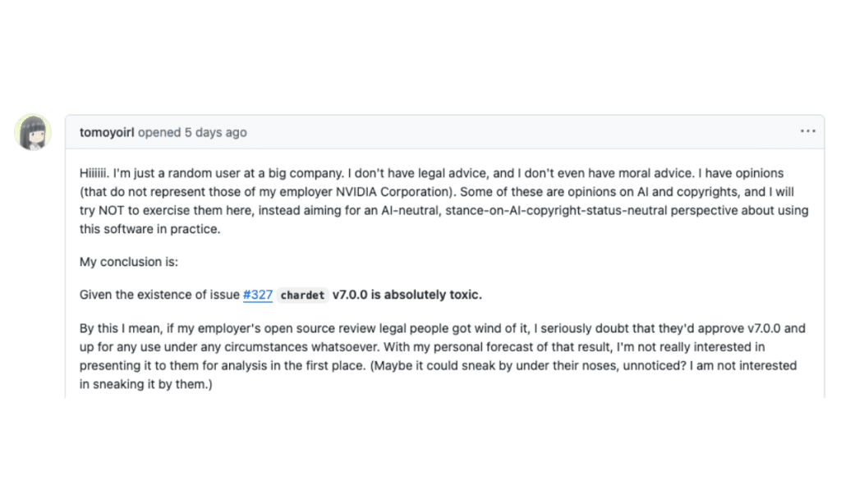Follow the #327 issue link
Viewport: 841px width, 504px height.
pos(257,295)
